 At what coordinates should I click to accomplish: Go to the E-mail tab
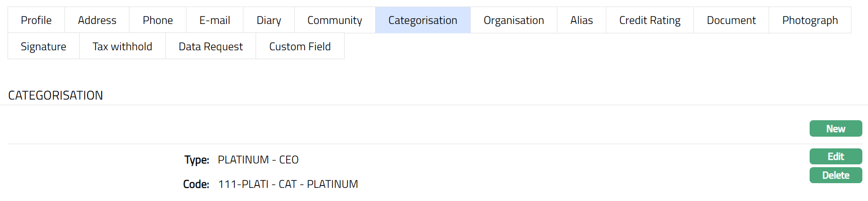[x=215, y=20]
